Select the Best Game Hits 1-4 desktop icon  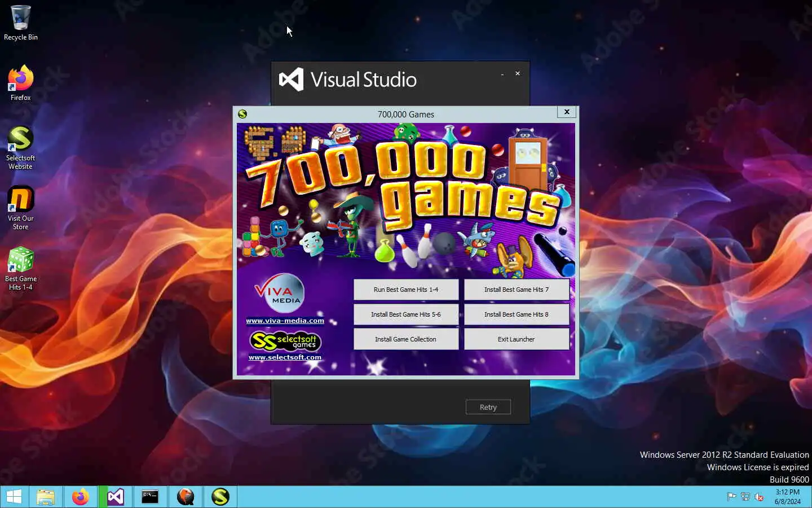tap(20, 269)
